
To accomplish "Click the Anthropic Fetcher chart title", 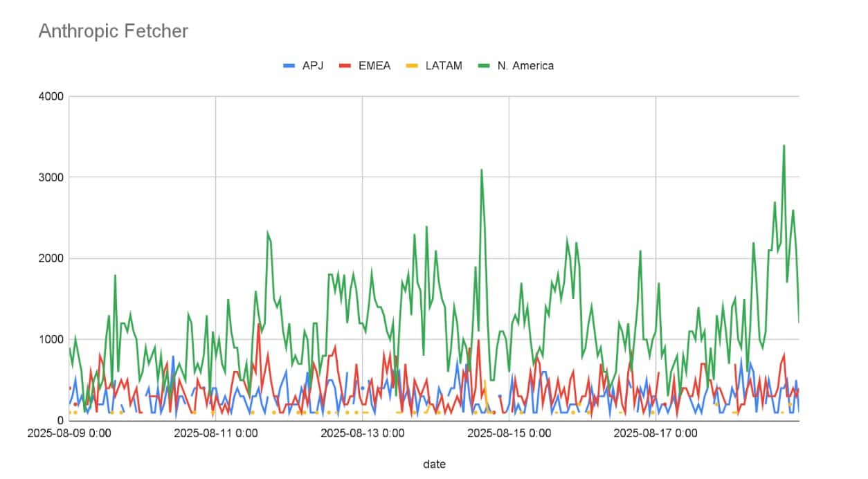I will [113, 31].
